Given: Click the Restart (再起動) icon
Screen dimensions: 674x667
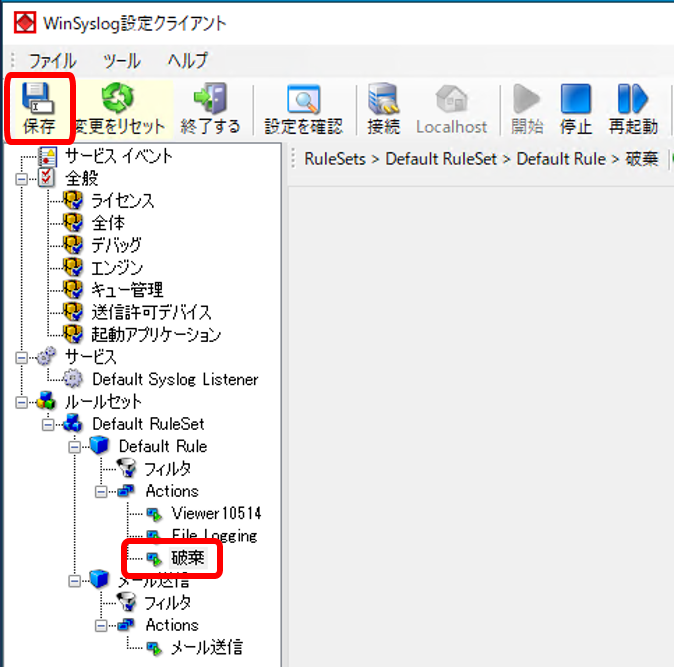Looking at the screenshot, I should [632, 99].
